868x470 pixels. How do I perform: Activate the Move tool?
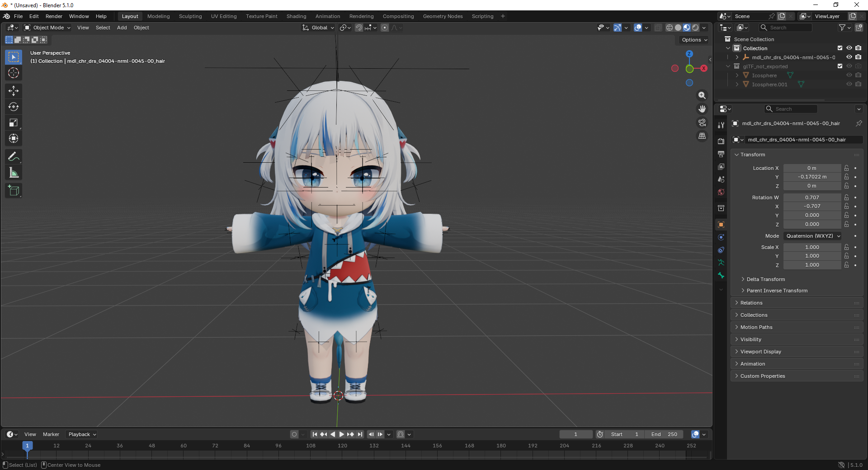[14, 91]
